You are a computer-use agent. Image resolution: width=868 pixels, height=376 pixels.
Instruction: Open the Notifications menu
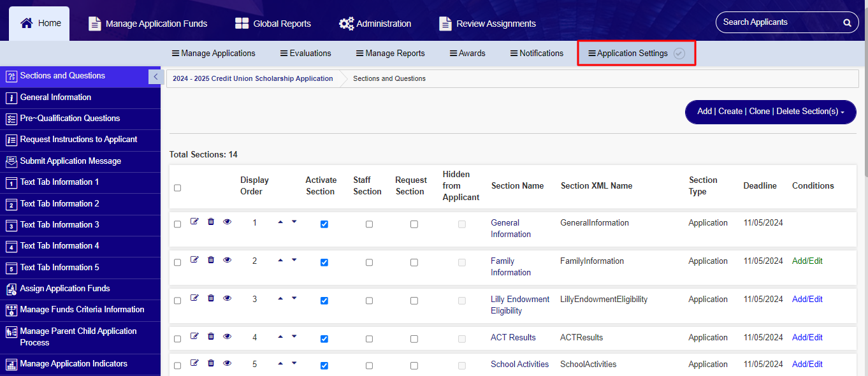537,54
